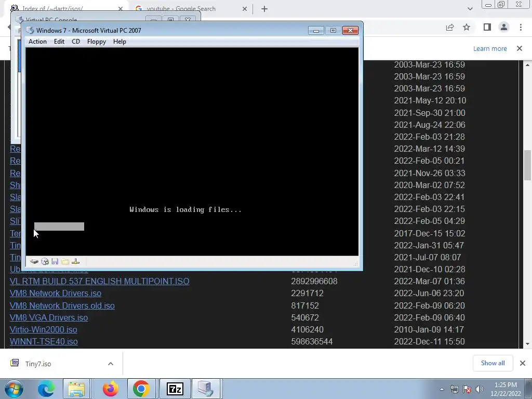The width and height of the screenshot is (532, 399).
Task: Open the Floppy menu in Virtual PC
Action: pyautogui.click(x=96, y=42)
